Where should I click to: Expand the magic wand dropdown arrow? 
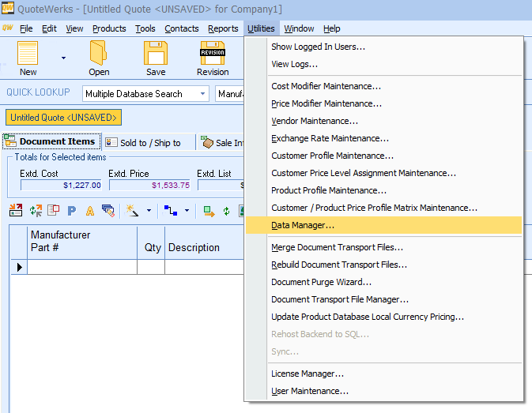[x=148, y=211]
